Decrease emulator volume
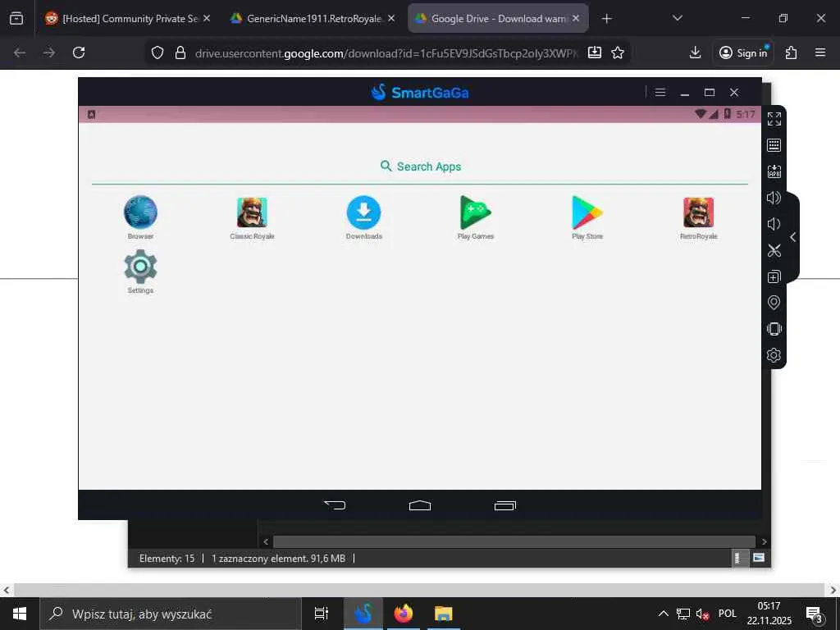 click(773, 224)
